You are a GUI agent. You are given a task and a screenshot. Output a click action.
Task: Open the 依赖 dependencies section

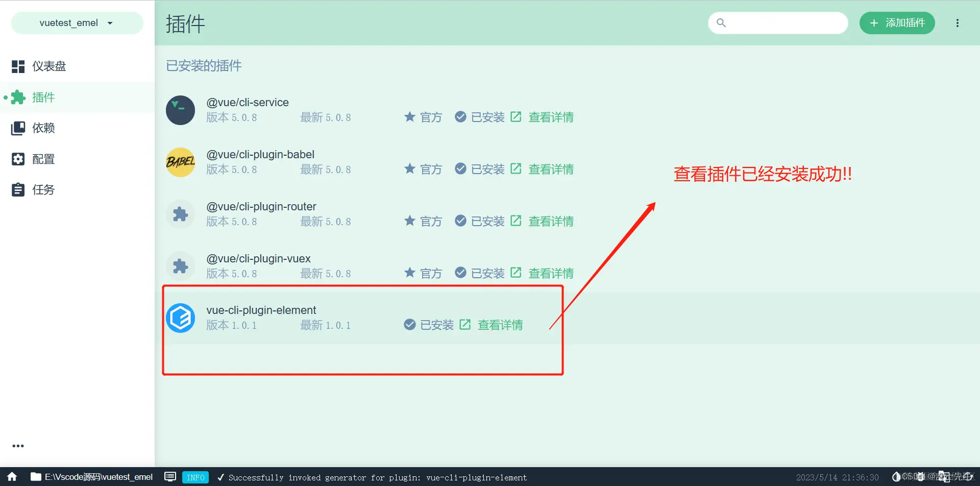[43, 128]
